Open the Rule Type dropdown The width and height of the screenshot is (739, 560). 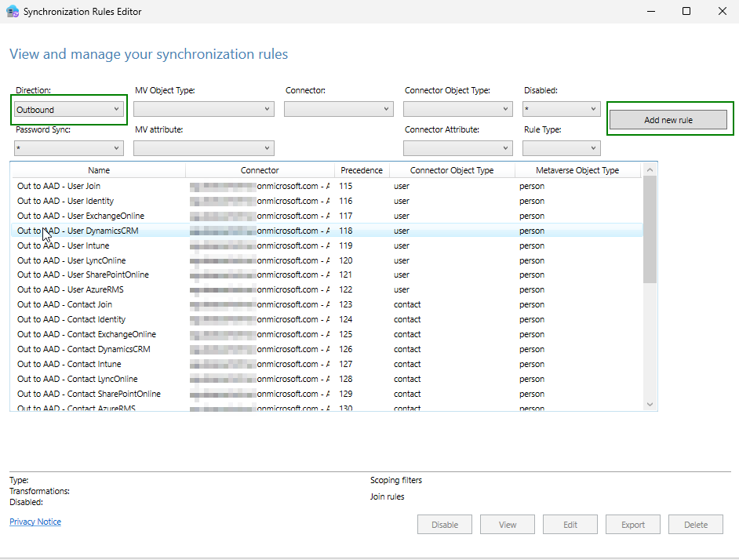562,148
